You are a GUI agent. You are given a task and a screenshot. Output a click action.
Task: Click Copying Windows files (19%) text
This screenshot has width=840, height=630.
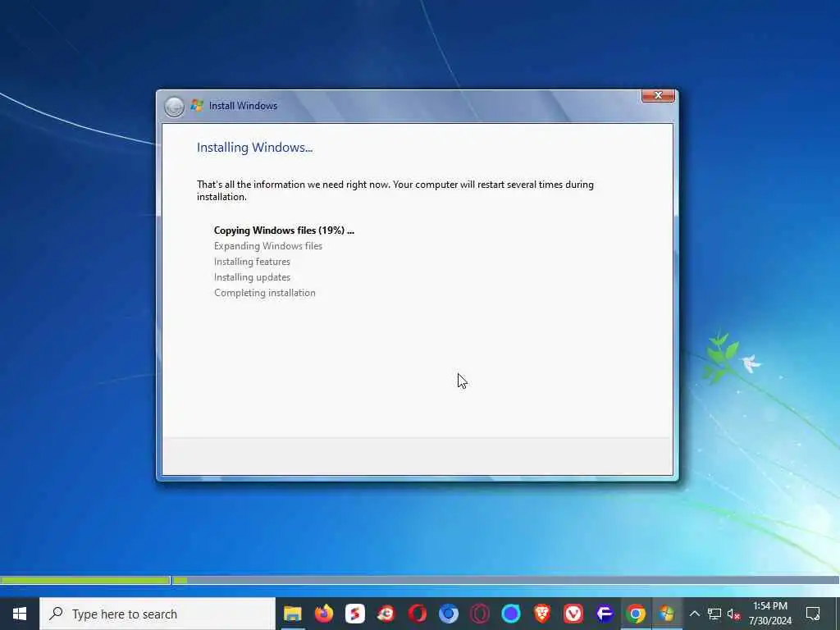tap(284, 231)
